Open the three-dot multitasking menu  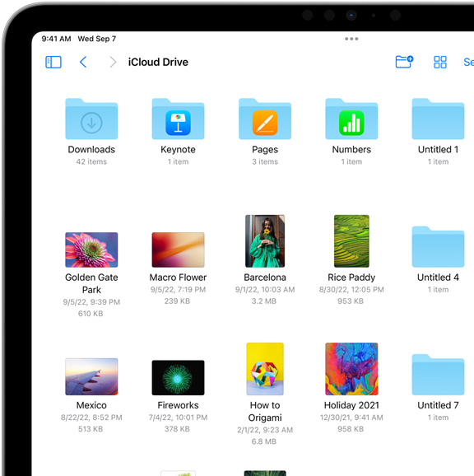click(x=351, y=39)
